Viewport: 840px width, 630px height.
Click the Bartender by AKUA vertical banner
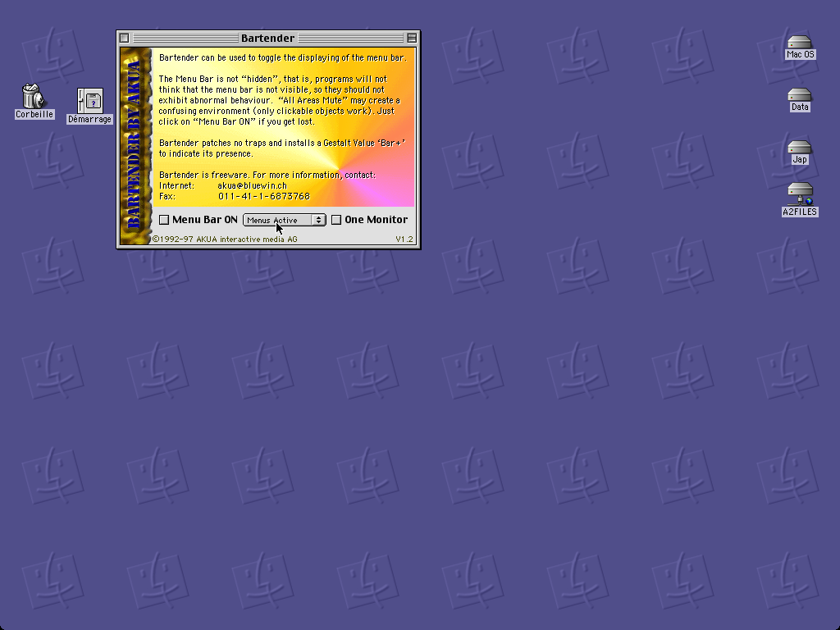(135, 146)
